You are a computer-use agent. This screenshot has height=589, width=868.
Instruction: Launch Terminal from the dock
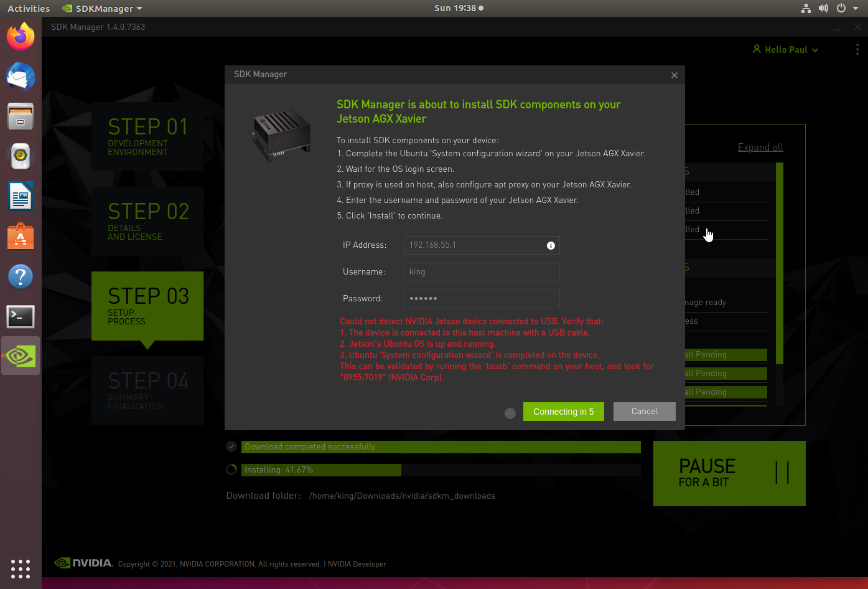[x=21, y=316]
